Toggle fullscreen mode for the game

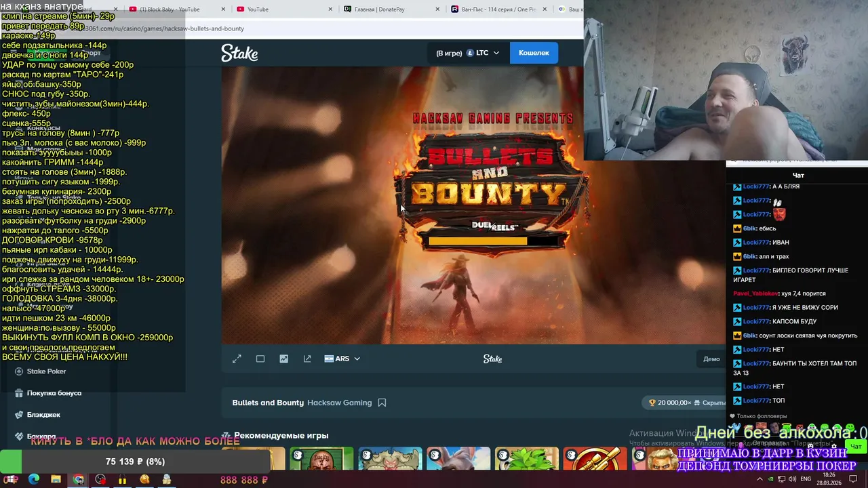click(237, 359)
